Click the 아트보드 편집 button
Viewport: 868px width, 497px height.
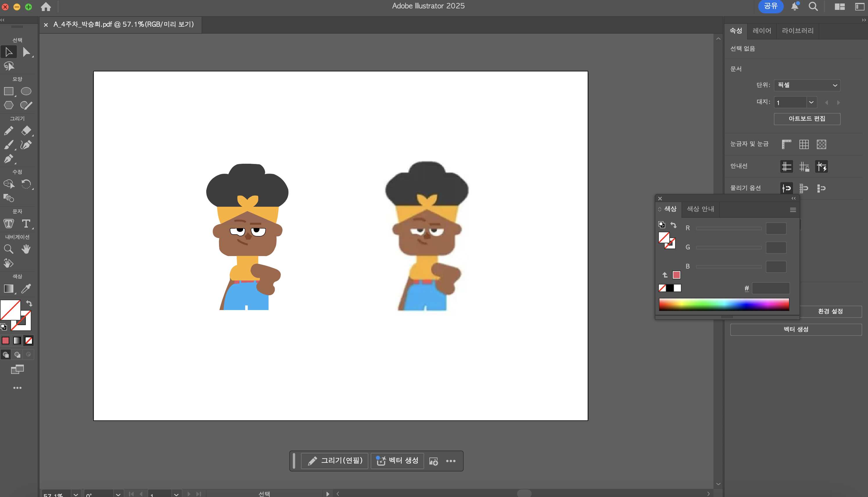806,119
